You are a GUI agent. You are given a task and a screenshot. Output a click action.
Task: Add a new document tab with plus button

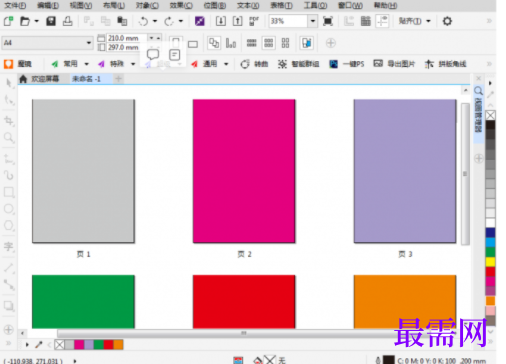pos(118,79)
